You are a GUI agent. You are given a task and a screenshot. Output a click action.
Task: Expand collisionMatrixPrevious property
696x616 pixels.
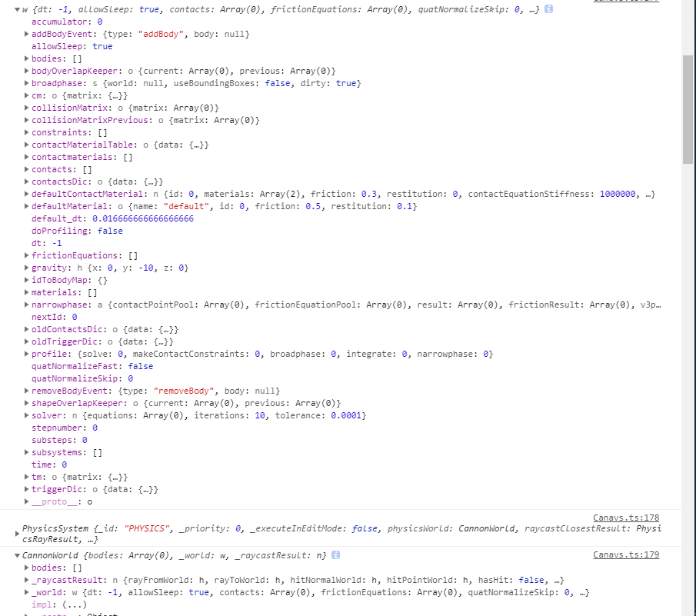click(26, 120)
